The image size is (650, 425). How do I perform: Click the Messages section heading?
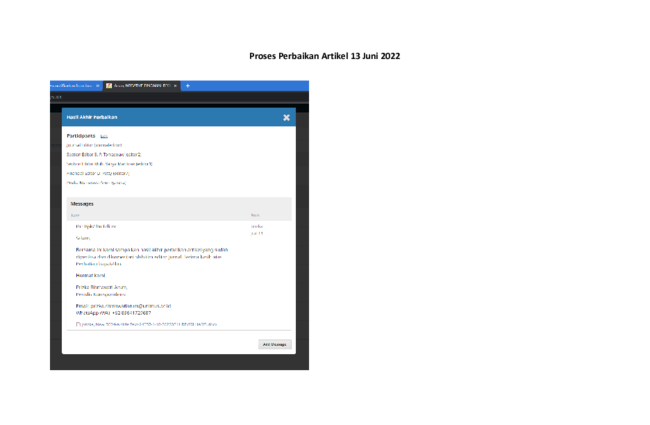(82, 204)
